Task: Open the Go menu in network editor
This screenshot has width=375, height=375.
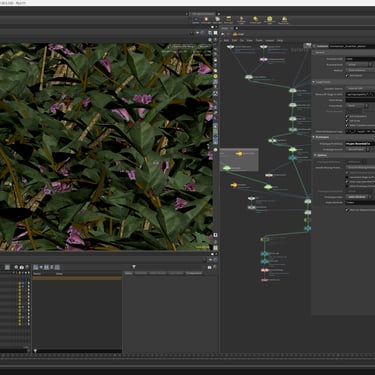Action: (242, 40)
